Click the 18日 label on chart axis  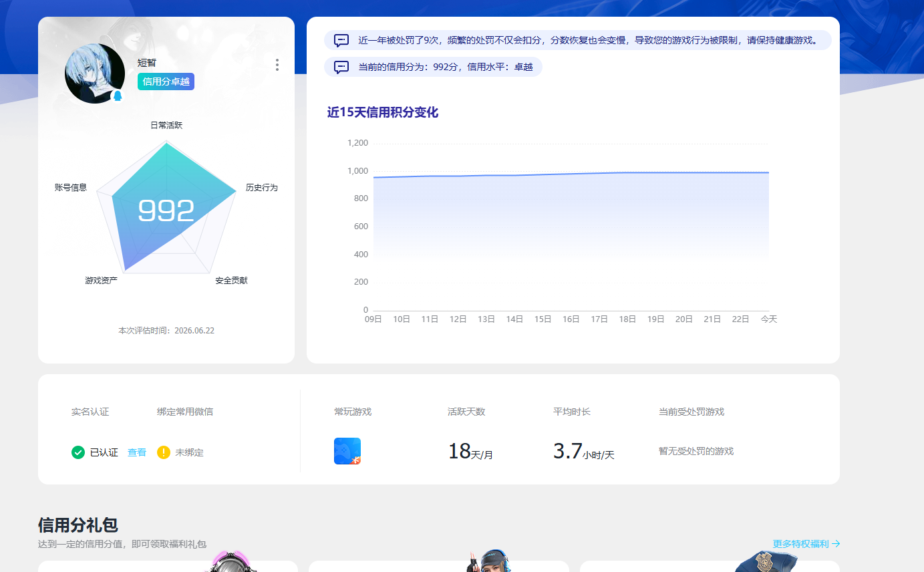tap(627, 319)
